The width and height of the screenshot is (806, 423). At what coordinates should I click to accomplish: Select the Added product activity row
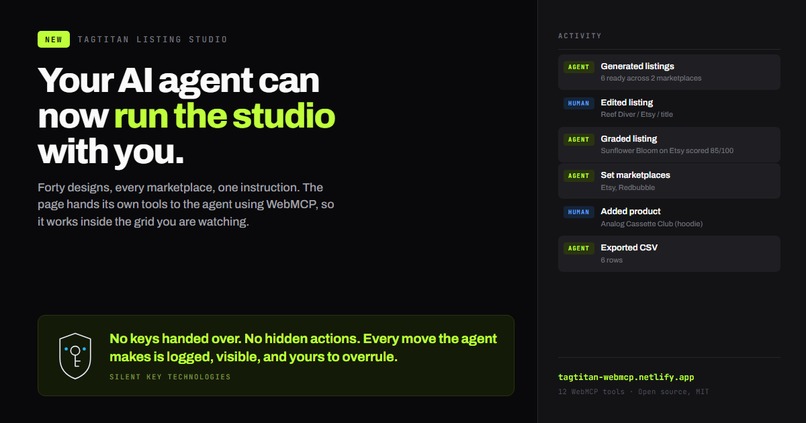(669, 217)
